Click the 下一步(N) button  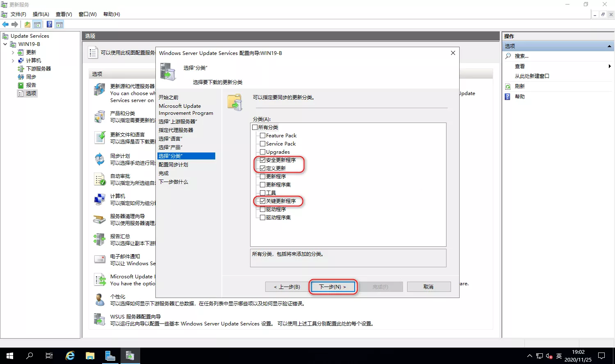coord(333,287)
